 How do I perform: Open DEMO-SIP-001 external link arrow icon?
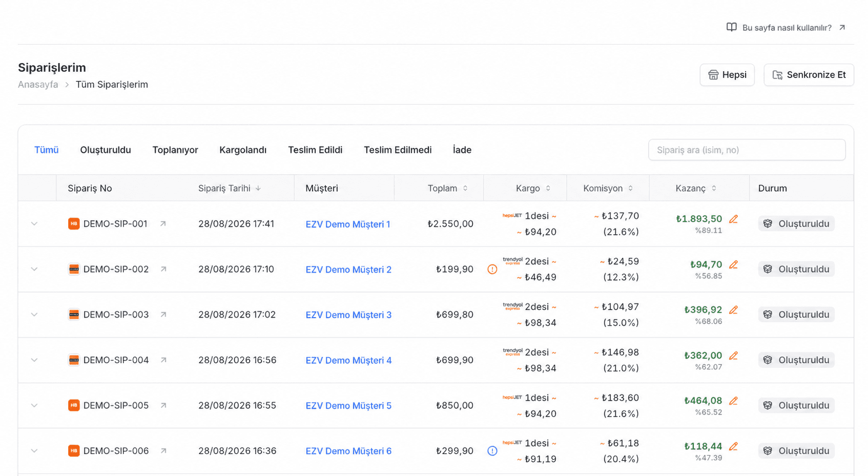click(163, 224)
